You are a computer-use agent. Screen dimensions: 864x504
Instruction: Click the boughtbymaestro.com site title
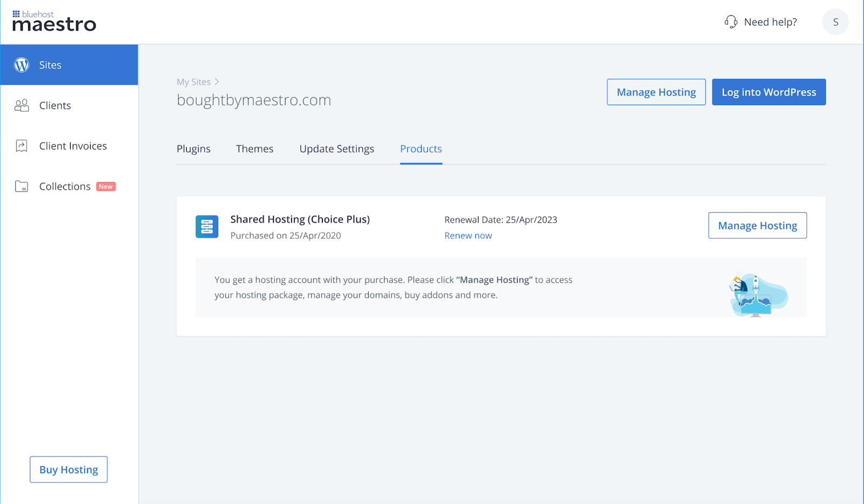(x=254, y=100)
